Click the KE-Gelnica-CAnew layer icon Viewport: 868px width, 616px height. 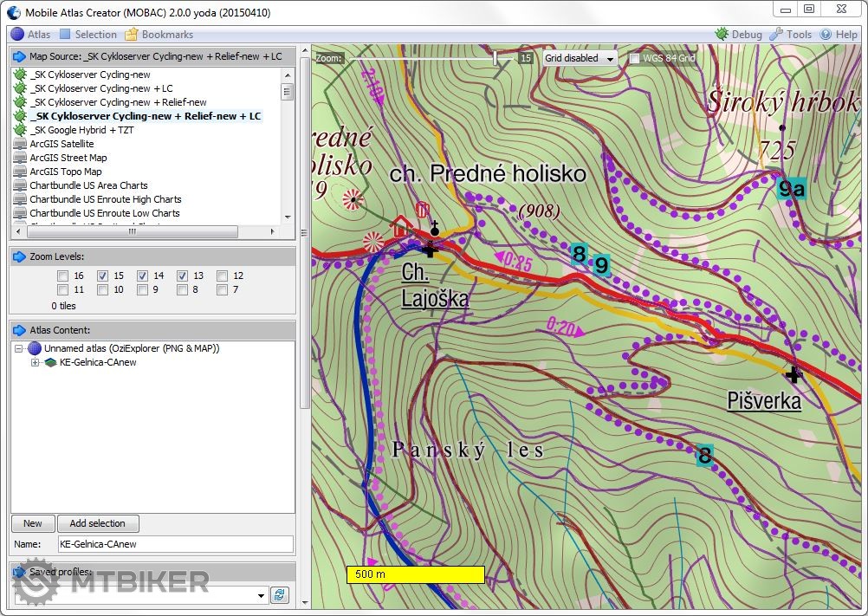pos(50,362)
